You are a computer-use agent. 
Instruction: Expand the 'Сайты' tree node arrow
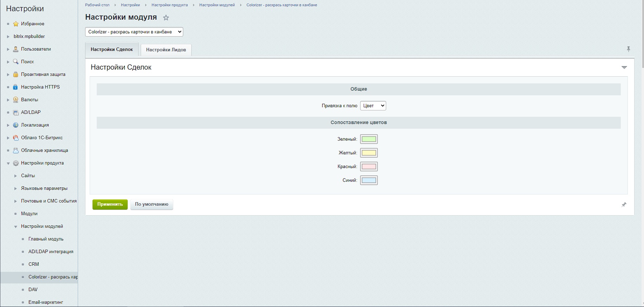pyautogui.click(x=15, y=176)
